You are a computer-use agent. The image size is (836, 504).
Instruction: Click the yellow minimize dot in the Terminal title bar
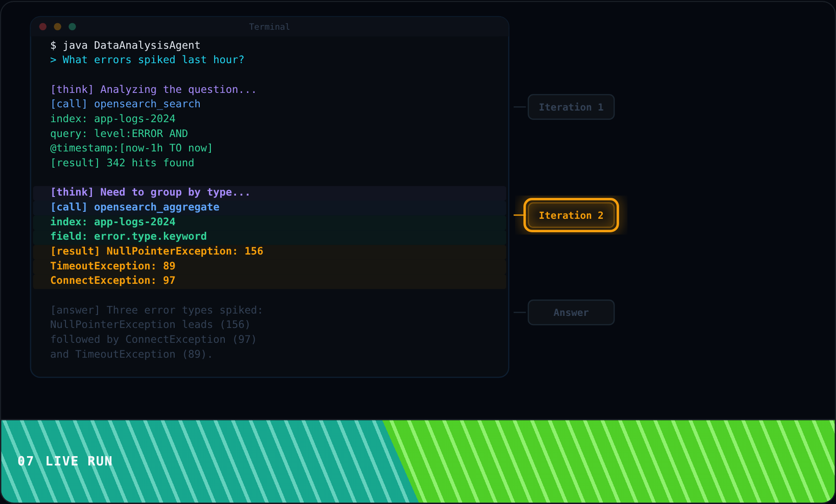pyautogui.click(x=58, y=27)
